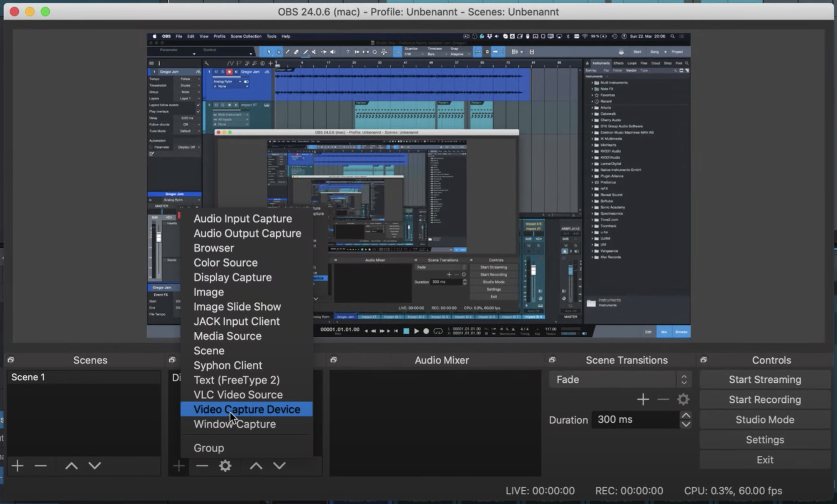Open OBS Settings button

[765, 440]
